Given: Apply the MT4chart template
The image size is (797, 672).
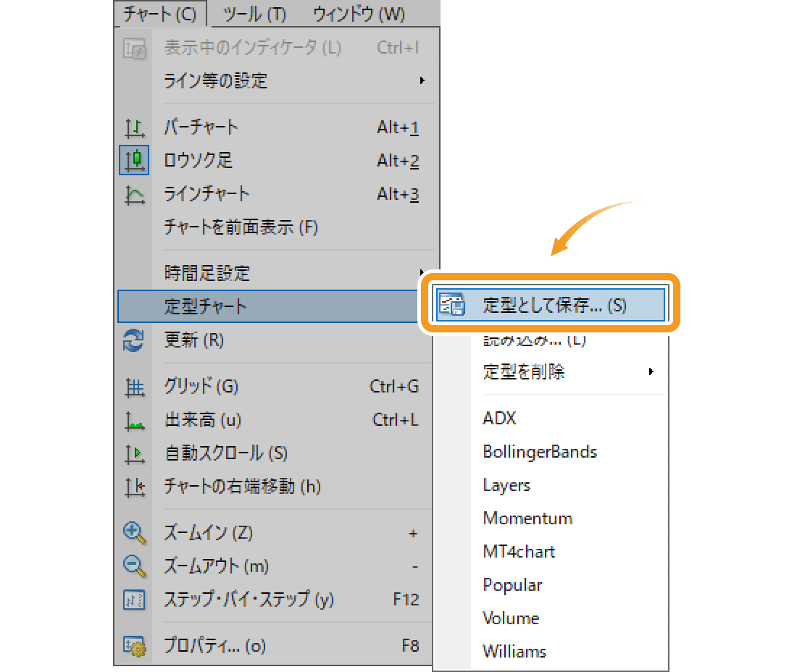Looking at the screenshot, I should (519, 552).
